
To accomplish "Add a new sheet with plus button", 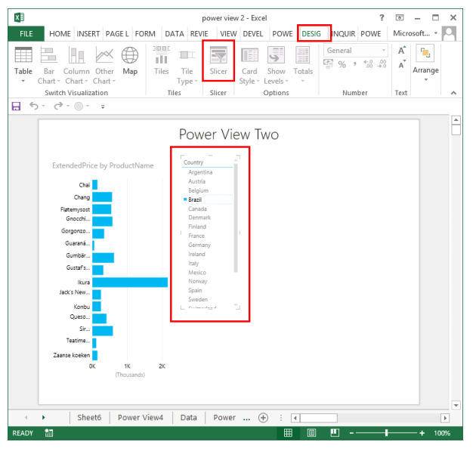I will tap(263, 417).
